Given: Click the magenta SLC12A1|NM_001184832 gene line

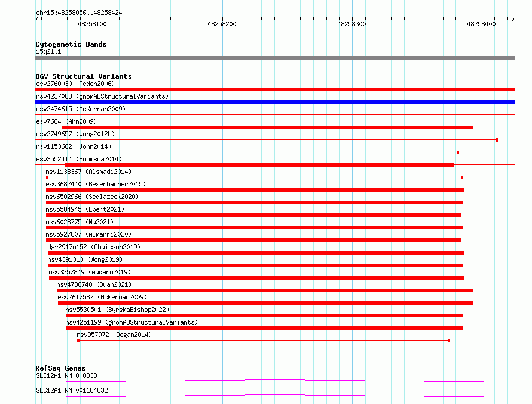Looking at the screenshot, I should (x=275, y=396).
